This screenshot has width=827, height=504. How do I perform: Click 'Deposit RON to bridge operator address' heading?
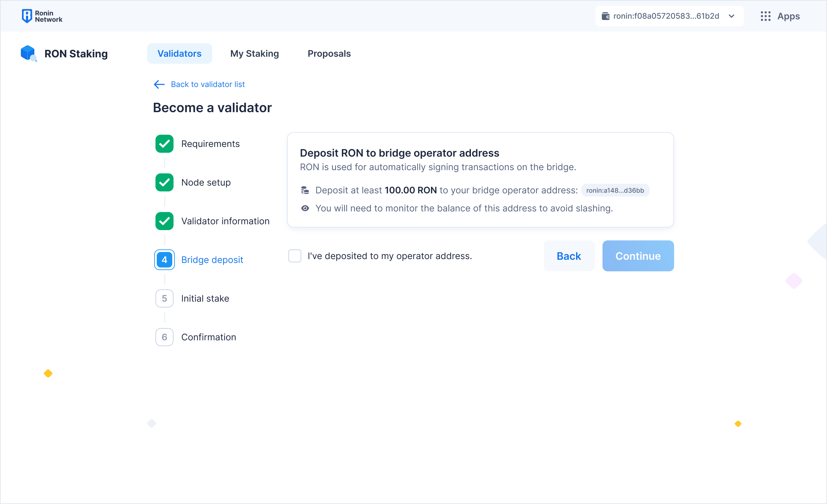tap(400, 153)
